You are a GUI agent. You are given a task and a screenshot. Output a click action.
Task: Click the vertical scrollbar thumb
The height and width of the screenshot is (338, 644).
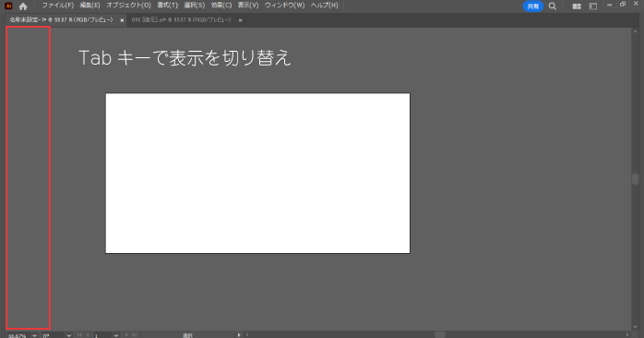pos(636,179)
